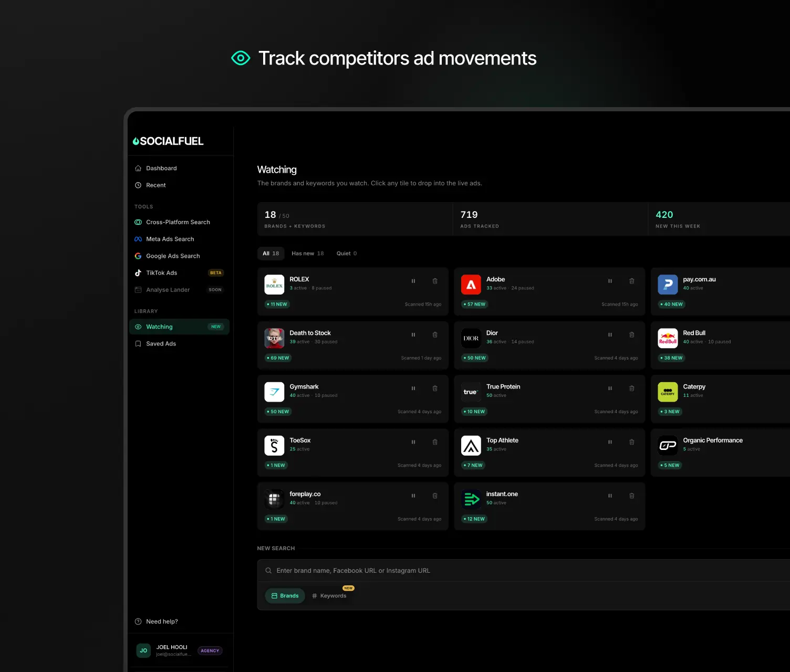790x672 pixels.
Task: Pause watching the Gymshark brand
Action: tap(413, 388)
